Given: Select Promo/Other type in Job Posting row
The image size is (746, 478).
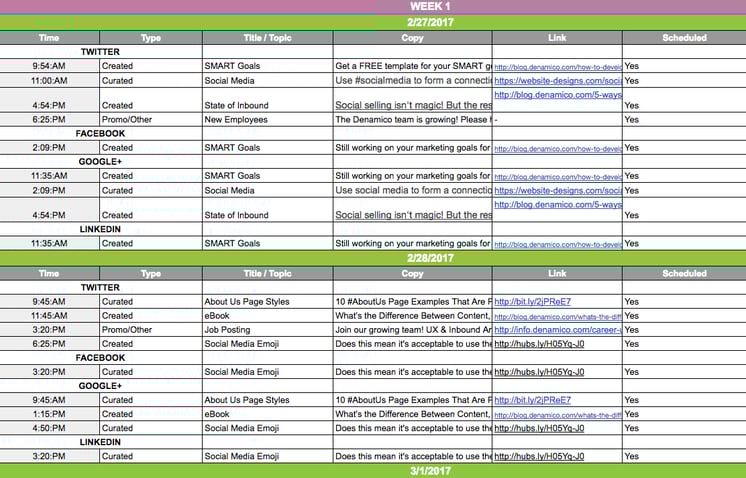Looking at the screenshot, I should tap(151, 330).
